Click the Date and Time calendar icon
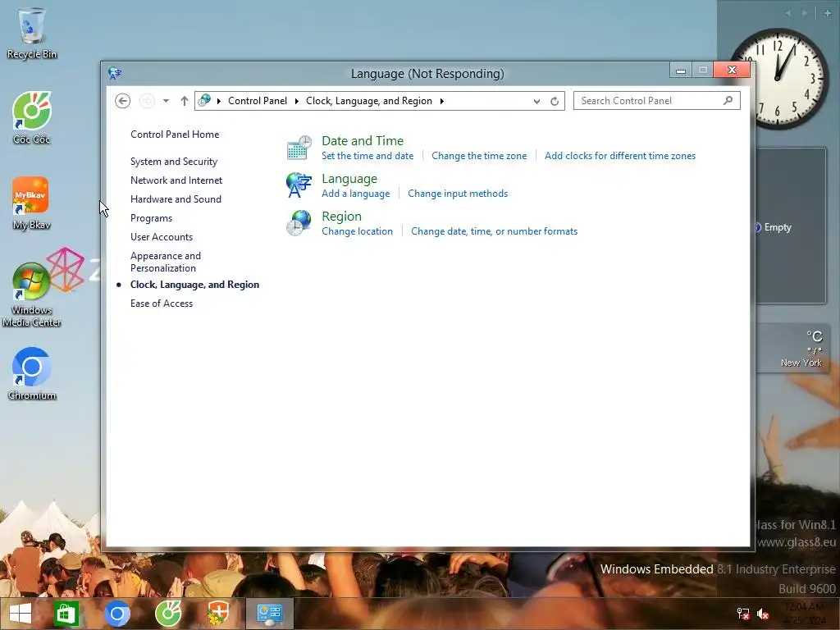 point(299,148)
